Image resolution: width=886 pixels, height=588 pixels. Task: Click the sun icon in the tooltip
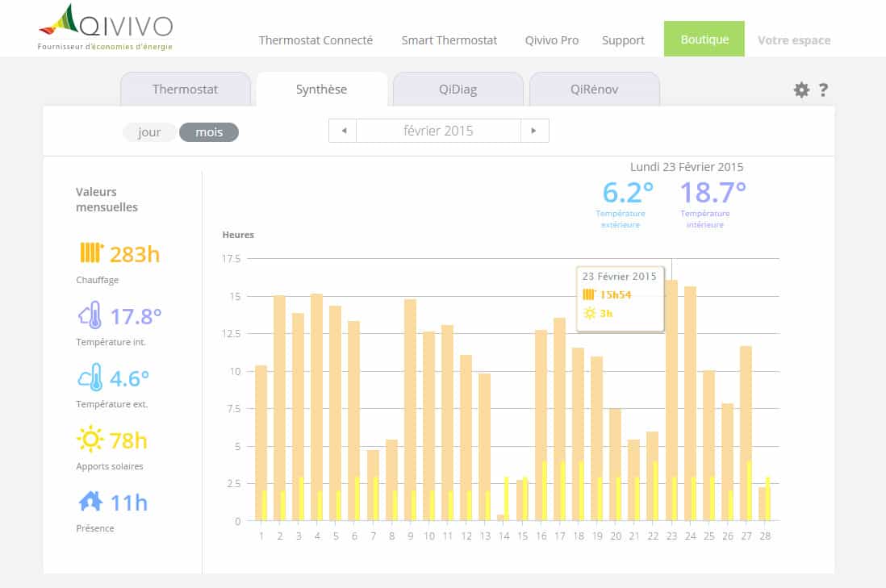coord(589,313)
